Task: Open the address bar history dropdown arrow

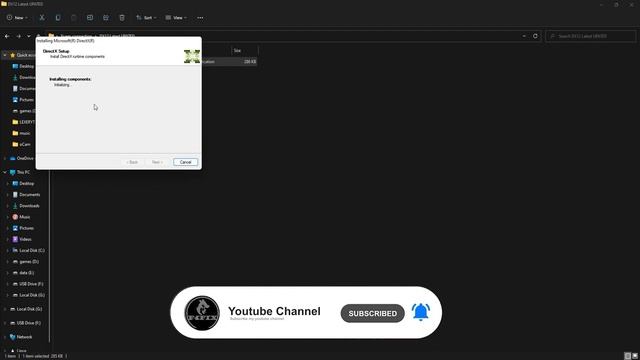Action: pos(524,36)
